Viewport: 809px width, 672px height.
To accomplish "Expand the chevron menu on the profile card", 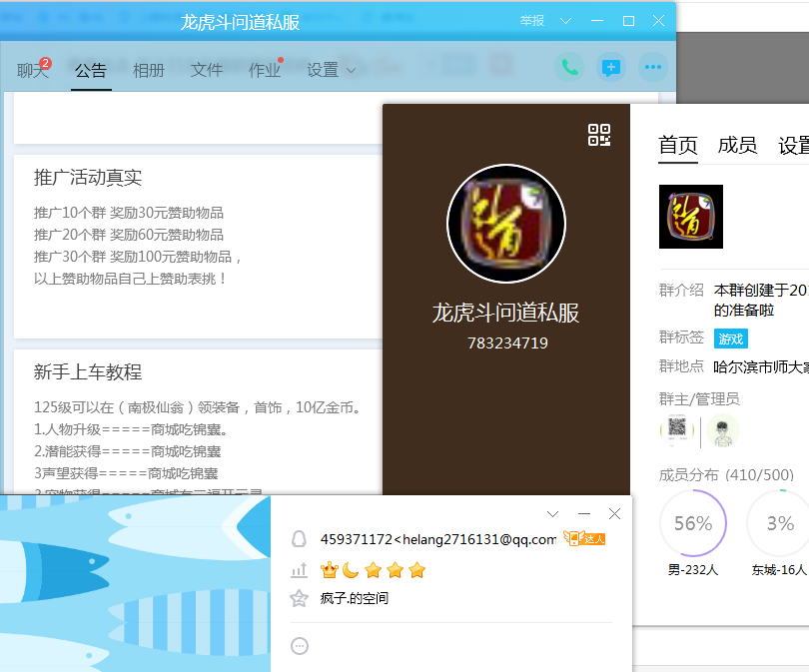I will point(553,514).
